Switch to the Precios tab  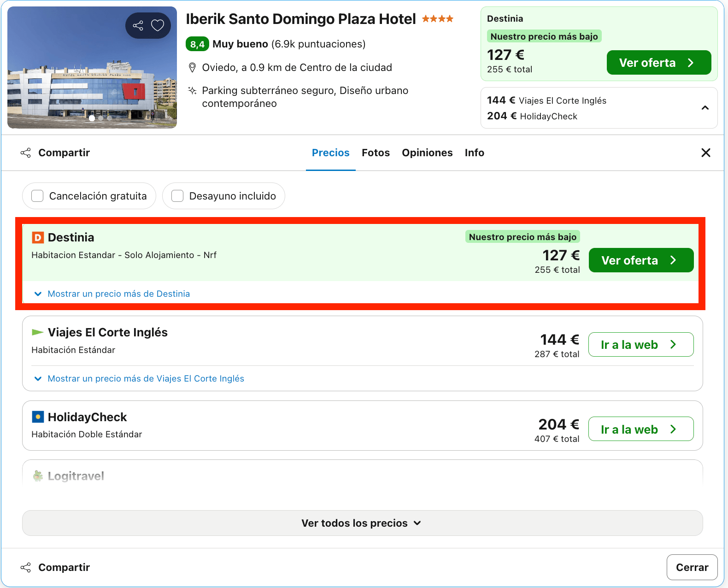point(331,153)
